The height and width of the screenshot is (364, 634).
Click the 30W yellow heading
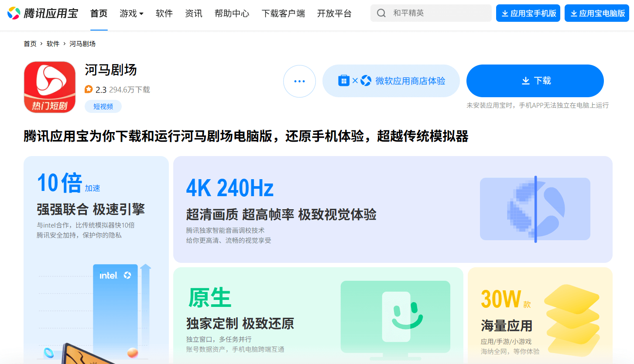(x=500, y=299)
